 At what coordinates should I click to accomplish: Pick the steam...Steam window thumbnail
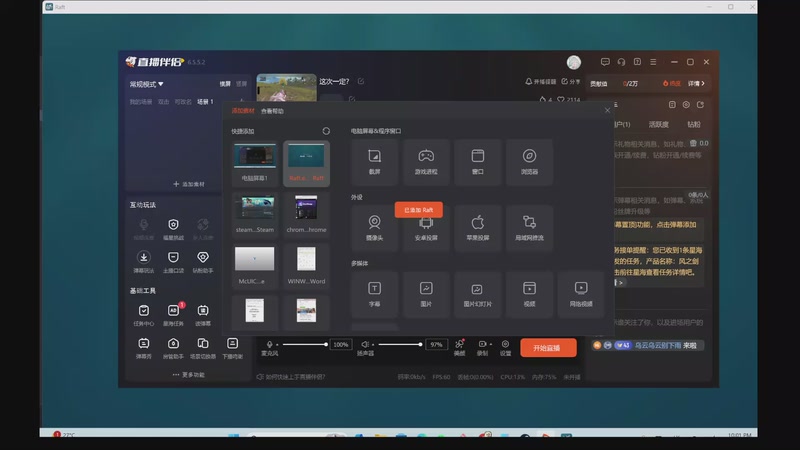pos(255,214)
